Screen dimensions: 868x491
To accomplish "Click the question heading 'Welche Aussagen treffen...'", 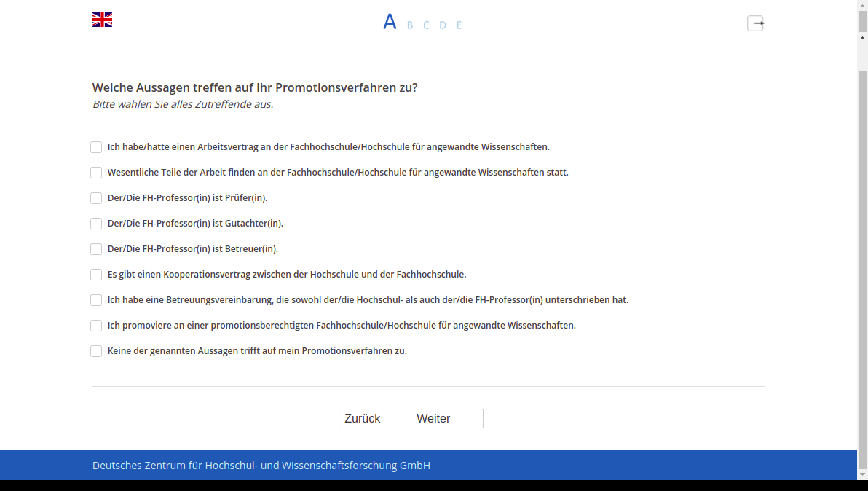I will point(255,87).
